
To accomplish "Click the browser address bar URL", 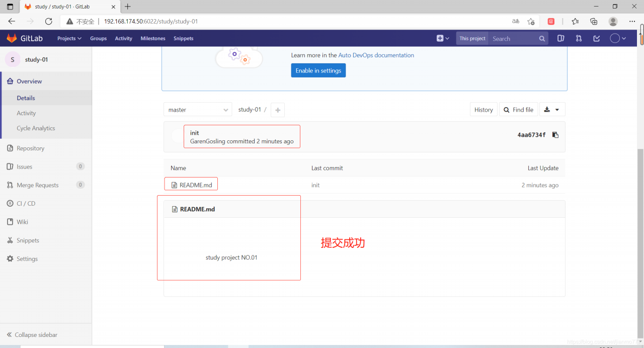I will tap(151, 22).
